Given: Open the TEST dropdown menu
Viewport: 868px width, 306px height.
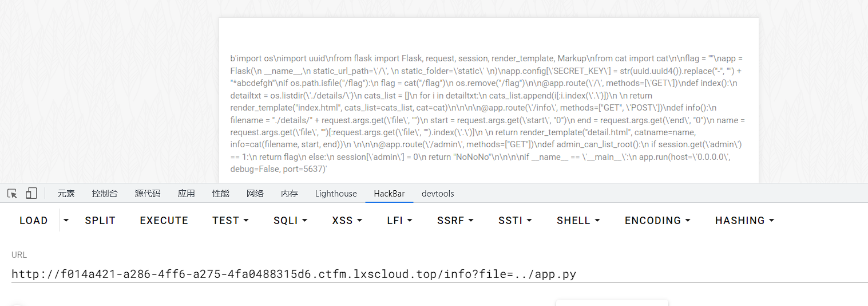Looking at the screenshot, I should (231, 221).
